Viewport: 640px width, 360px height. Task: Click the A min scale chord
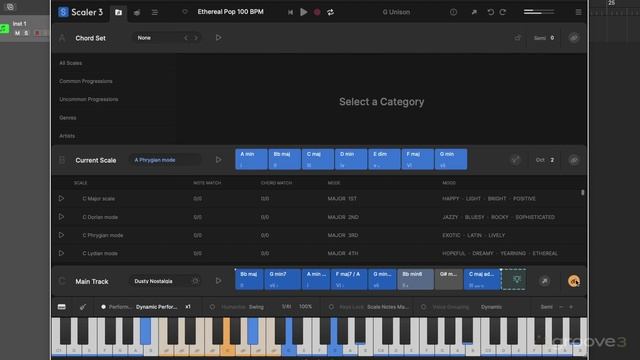point(251,159)
